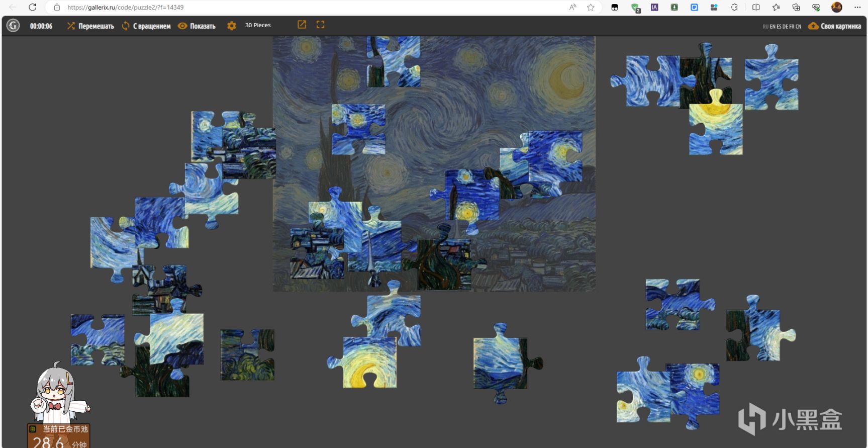Toggle the browser split screen view
The width and height of the screenshot is (868, 448).
pyautogui.click(x=756, y=7)
